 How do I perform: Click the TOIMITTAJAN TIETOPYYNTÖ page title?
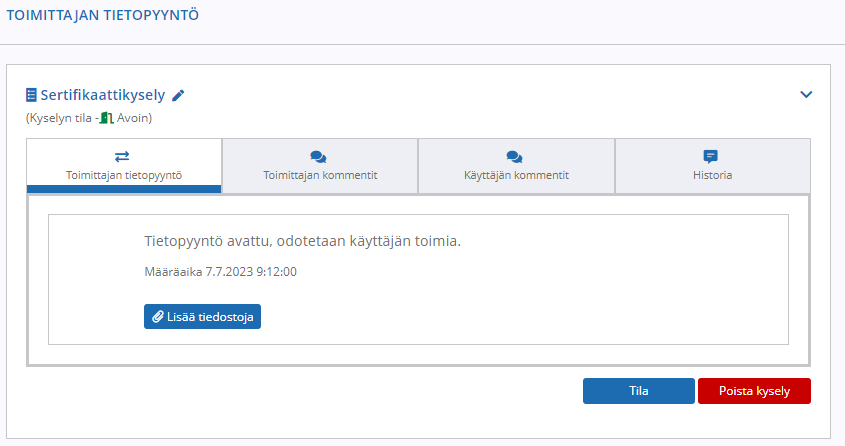(102, 15)
